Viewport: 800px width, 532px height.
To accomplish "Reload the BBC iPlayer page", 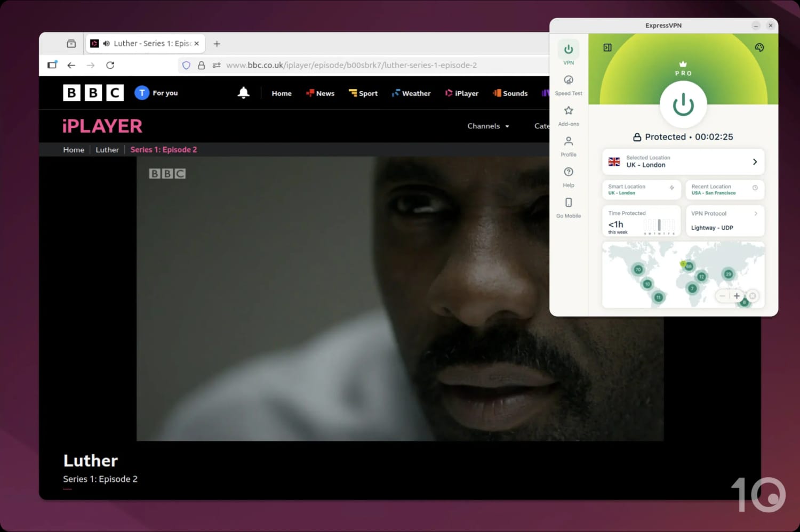I will tap(110, 65).
